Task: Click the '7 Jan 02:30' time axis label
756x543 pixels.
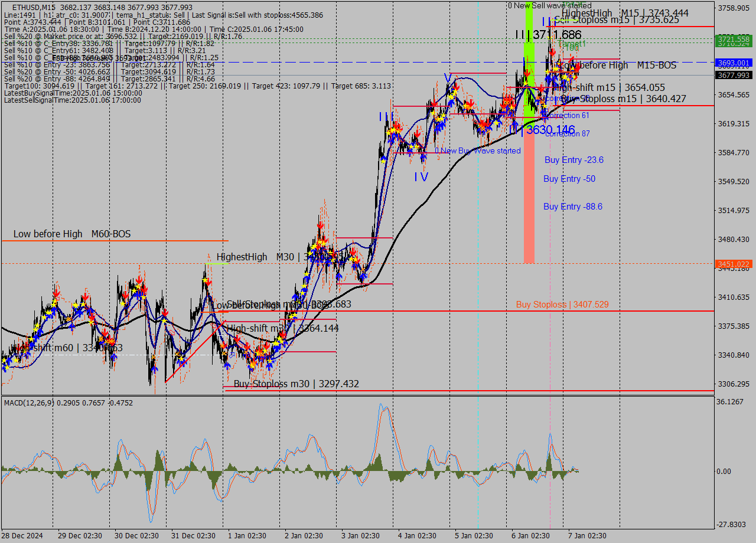Action: click(587, 536)
